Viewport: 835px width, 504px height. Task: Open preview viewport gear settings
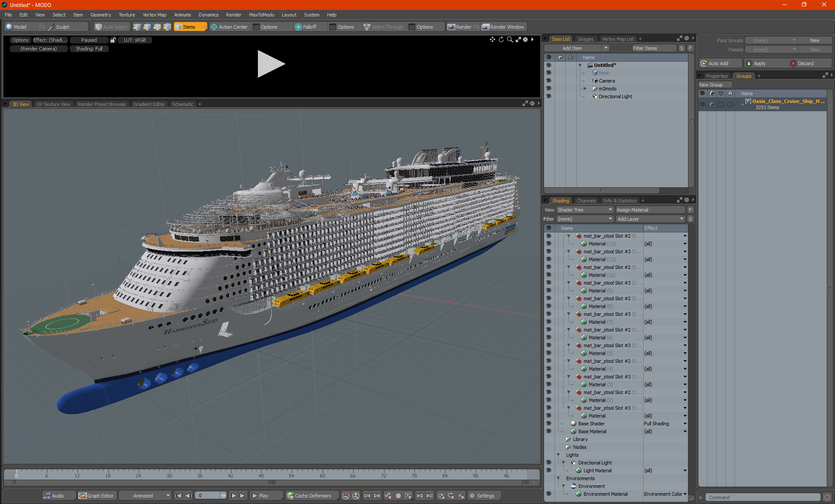525,40
